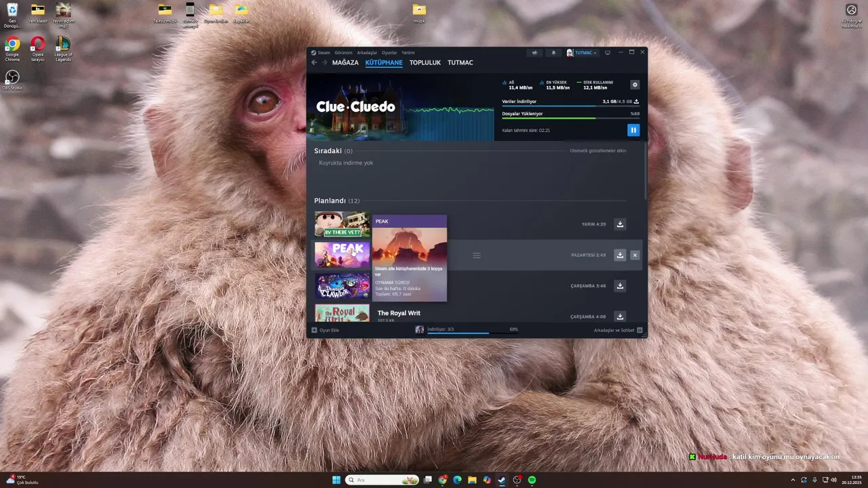The image size is (868, 488).
Task: Start download for RV There Yet row
Action: pyautogui.click(x=620, y=224)
